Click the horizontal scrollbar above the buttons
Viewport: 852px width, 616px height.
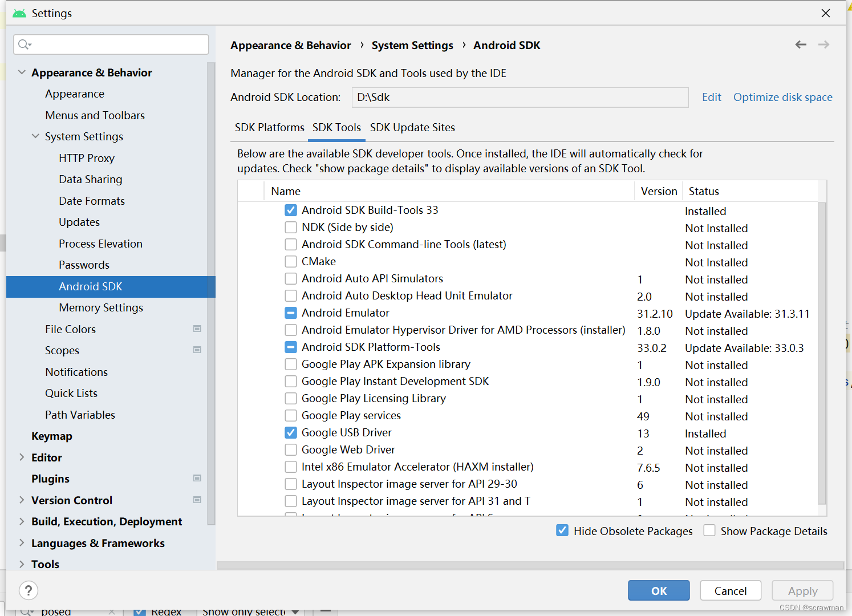coord(530,565)
